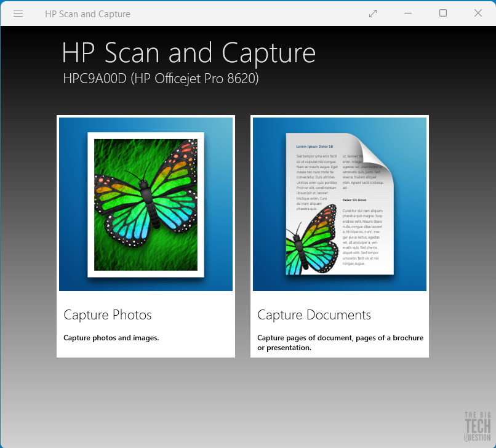The width and height of the screenshot is (496, 448).
Task: Maximize the HP Scan and Capture window
Action: point(443,13)
